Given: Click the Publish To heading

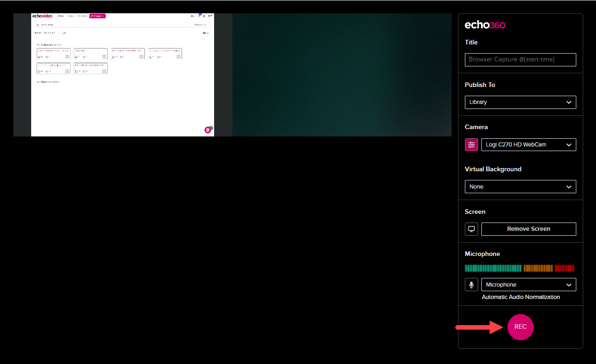Looking at the screenshot, I should tap(480, 85).
